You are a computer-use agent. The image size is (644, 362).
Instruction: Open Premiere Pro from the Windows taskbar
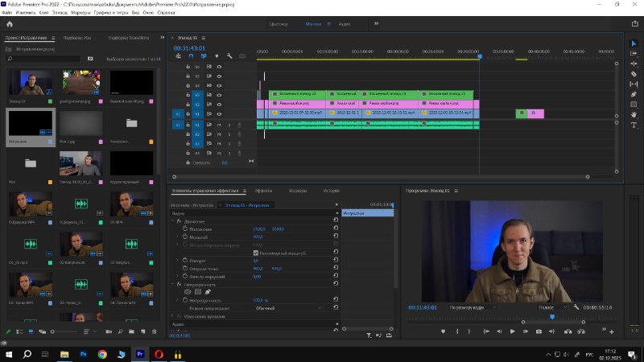pos(141,354)
